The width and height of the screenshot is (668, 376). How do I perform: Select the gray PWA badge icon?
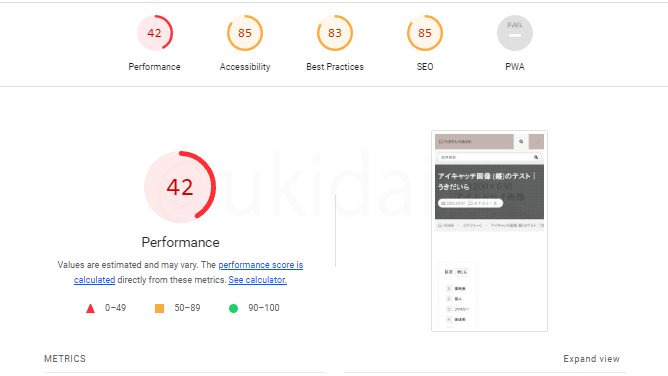(x=515, y=33)
